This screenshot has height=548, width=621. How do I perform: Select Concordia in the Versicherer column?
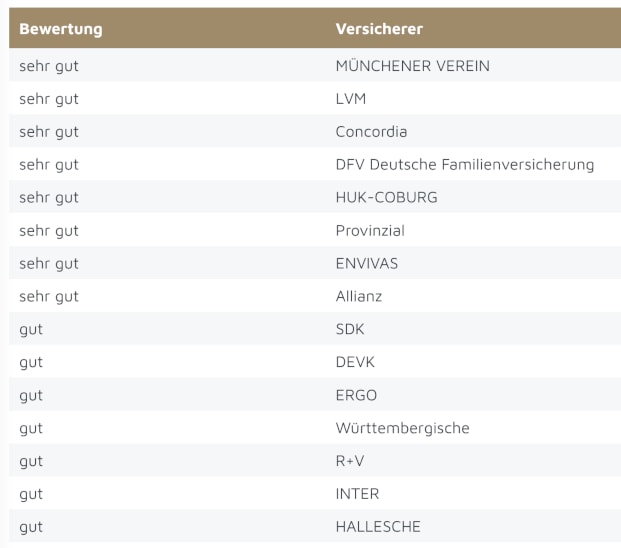[371, 132]
